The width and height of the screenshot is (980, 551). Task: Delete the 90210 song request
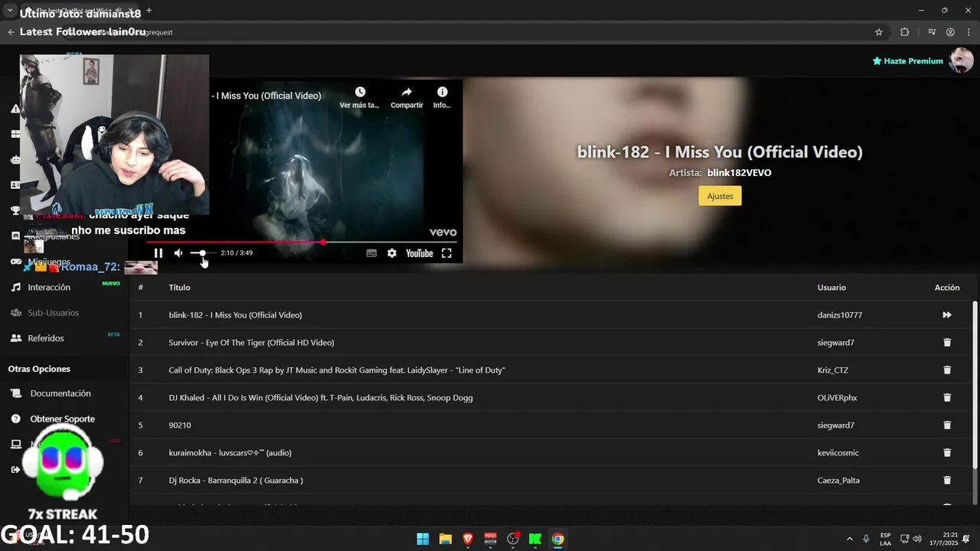947,425
